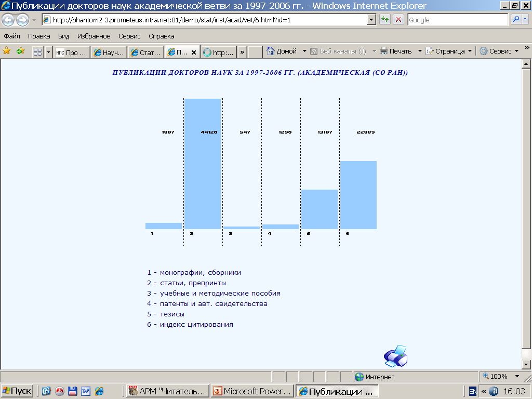Open the Файл menu
This screenshot has height=399, width=532.
coord(12,36)
